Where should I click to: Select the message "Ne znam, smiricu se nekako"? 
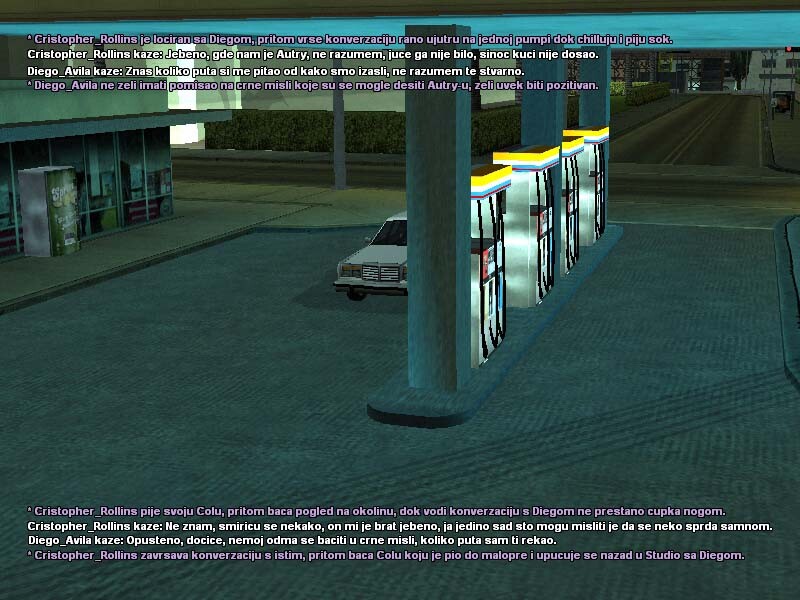pyautogui.click(x=400, y=526)
